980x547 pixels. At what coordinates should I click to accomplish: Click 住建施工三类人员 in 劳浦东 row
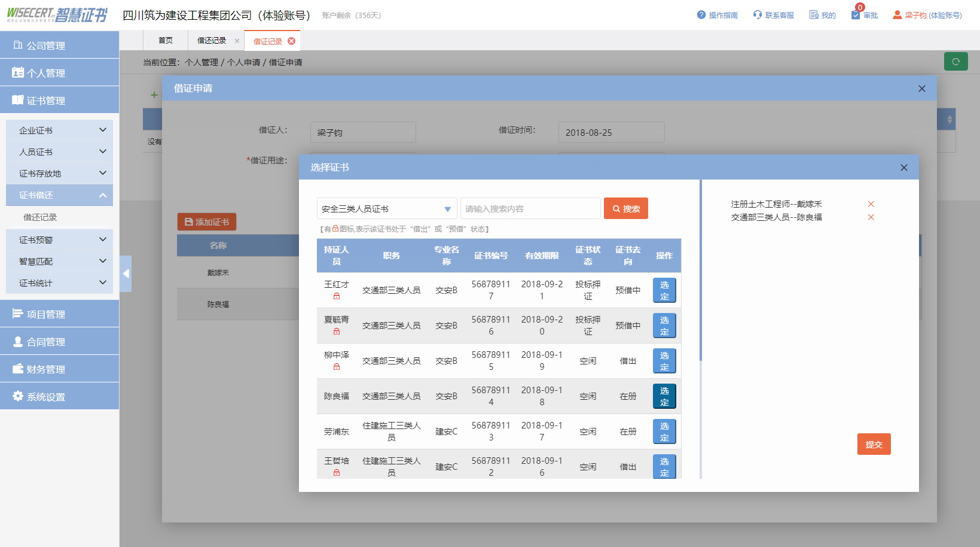(392, 431)
